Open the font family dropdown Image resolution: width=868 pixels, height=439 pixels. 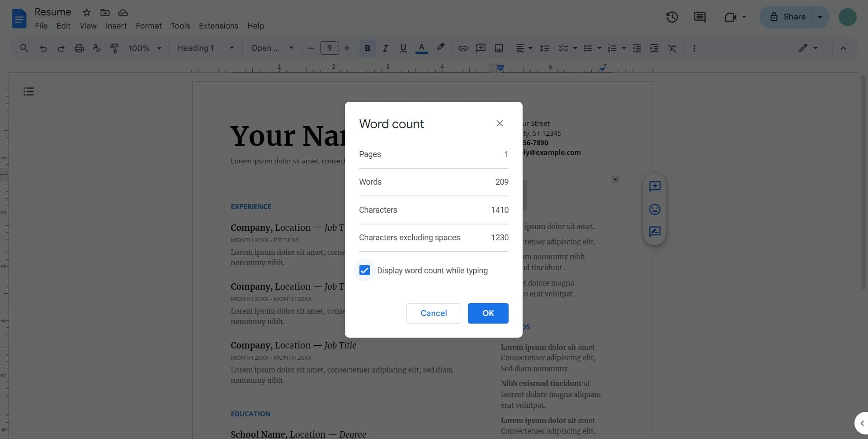271,48
